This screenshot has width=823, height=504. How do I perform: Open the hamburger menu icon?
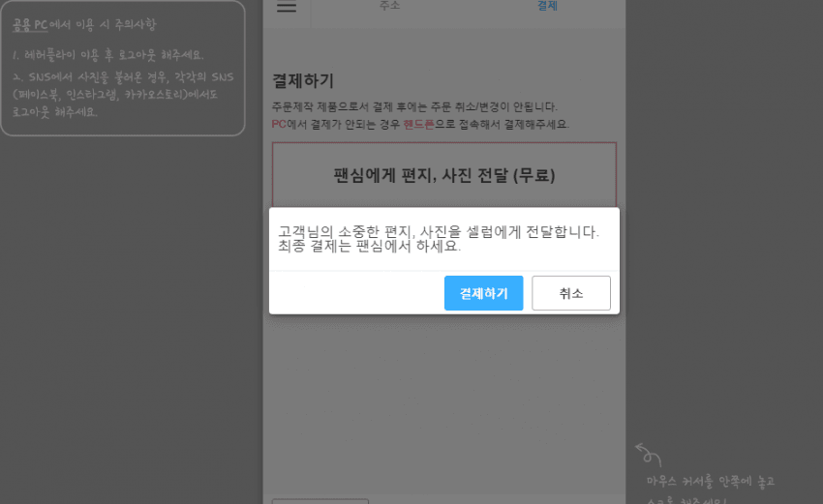(287, 7)
